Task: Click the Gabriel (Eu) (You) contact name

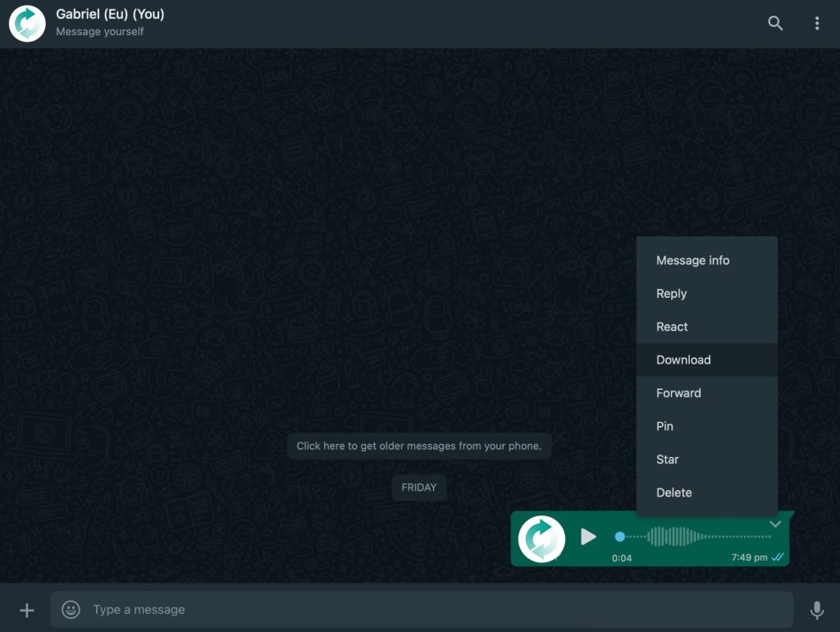Action: click(x=111, y=15)
